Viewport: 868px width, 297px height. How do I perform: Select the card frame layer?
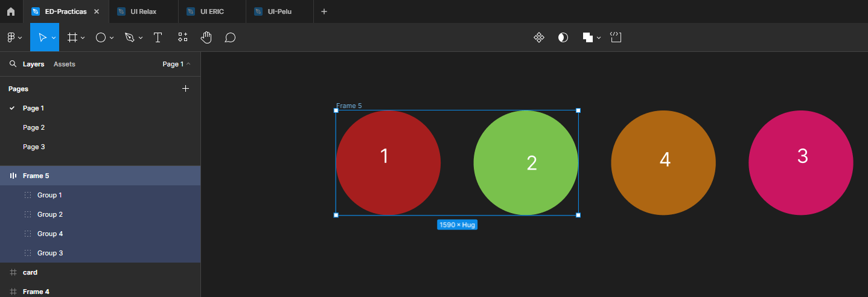click(100, 272)
